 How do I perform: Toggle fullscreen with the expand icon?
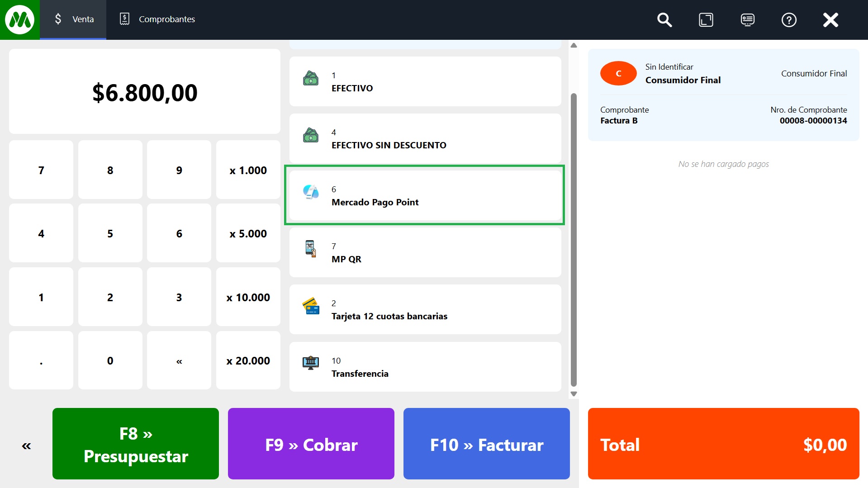coord(706,20)
